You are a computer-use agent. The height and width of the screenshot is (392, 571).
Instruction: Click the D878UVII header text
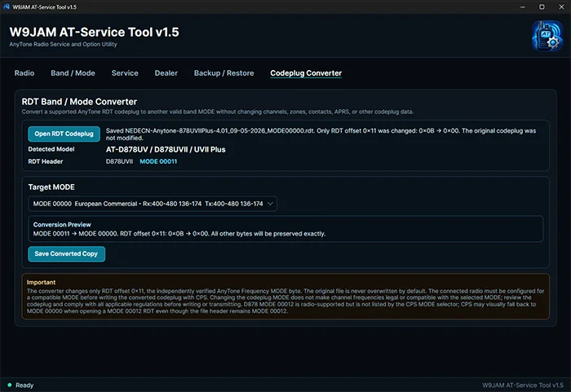pyautogui.click(x=119, y=161)
